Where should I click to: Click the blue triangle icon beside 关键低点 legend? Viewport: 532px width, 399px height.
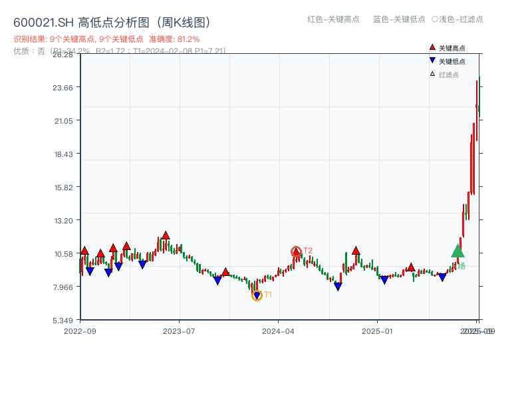[432, 61]
